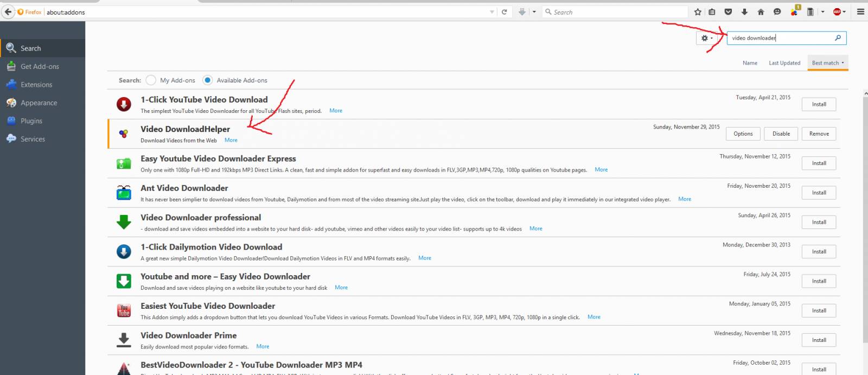Save page to Pocket icon
868x375 pixels.
(x=728, y=12)
